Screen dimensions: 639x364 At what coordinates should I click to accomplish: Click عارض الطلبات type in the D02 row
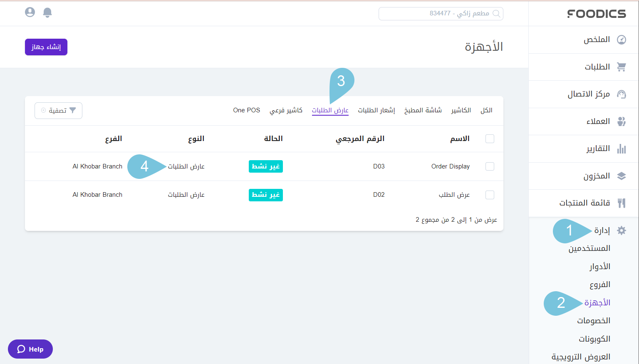point(186,195)
